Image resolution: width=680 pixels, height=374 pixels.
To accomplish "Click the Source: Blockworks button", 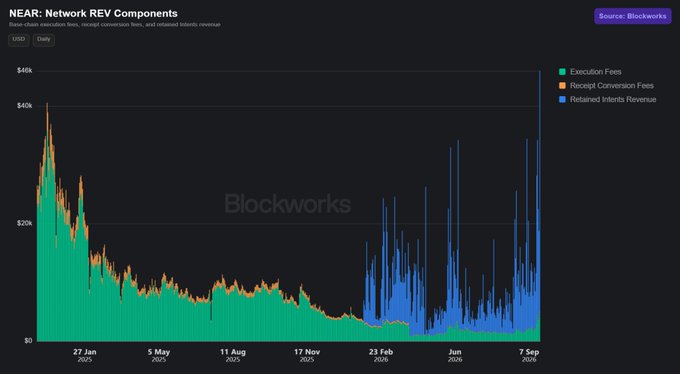I will pos(632,16).
